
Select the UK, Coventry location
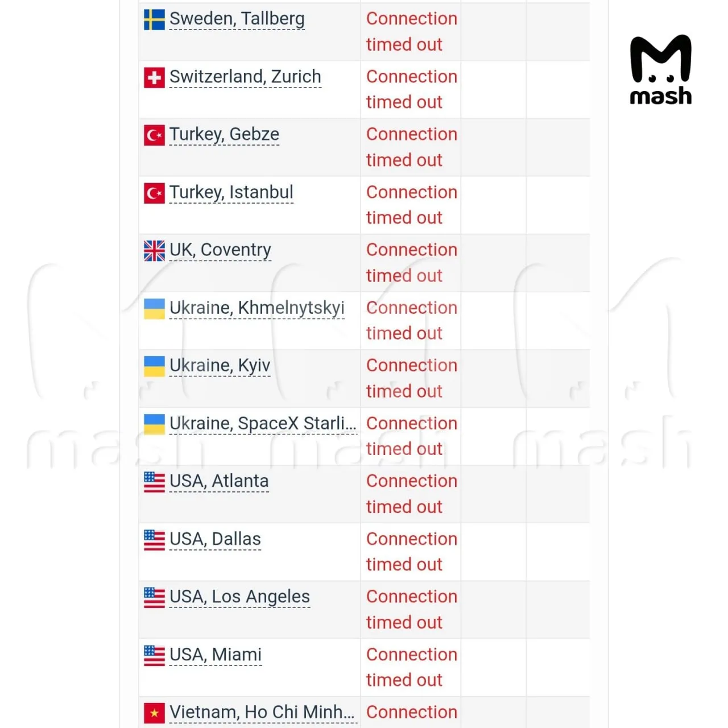pos(220,250)
